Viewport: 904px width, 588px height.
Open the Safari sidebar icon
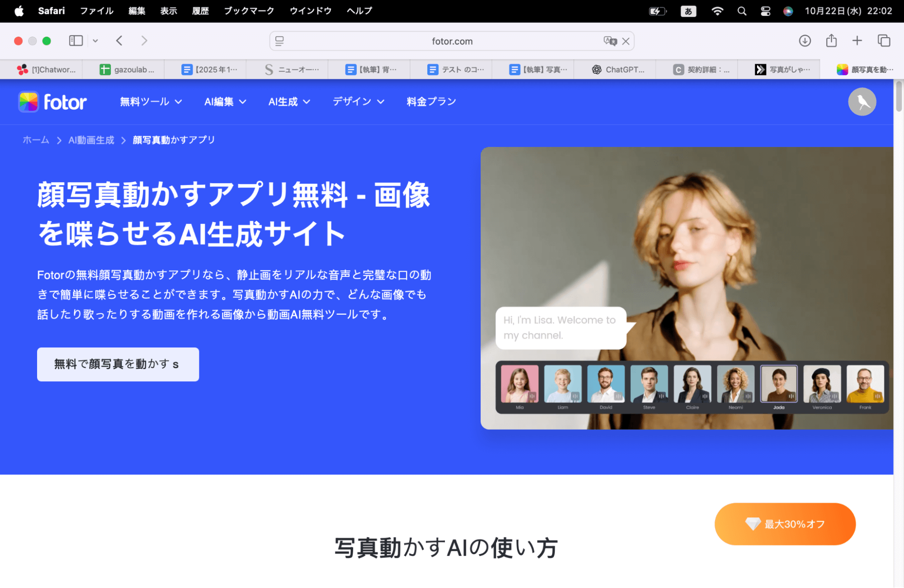pyautogui.click(x=75, y=40)
